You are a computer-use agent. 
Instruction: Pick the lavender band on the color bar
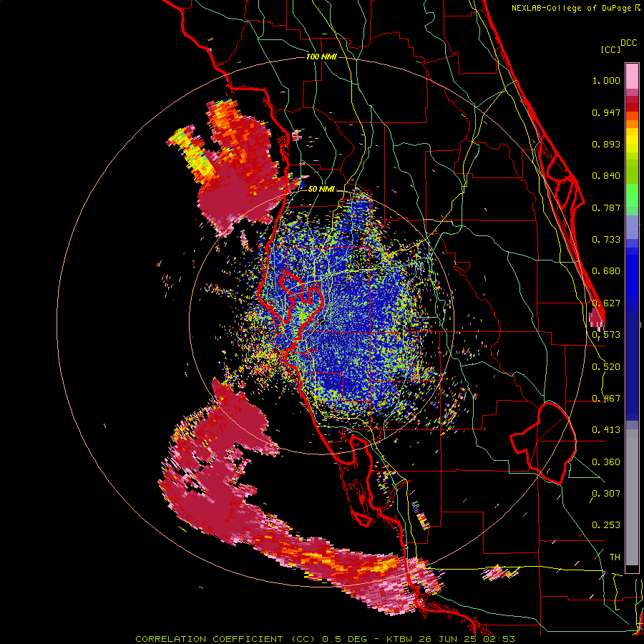pyautogui.click(x=632, y=227)
